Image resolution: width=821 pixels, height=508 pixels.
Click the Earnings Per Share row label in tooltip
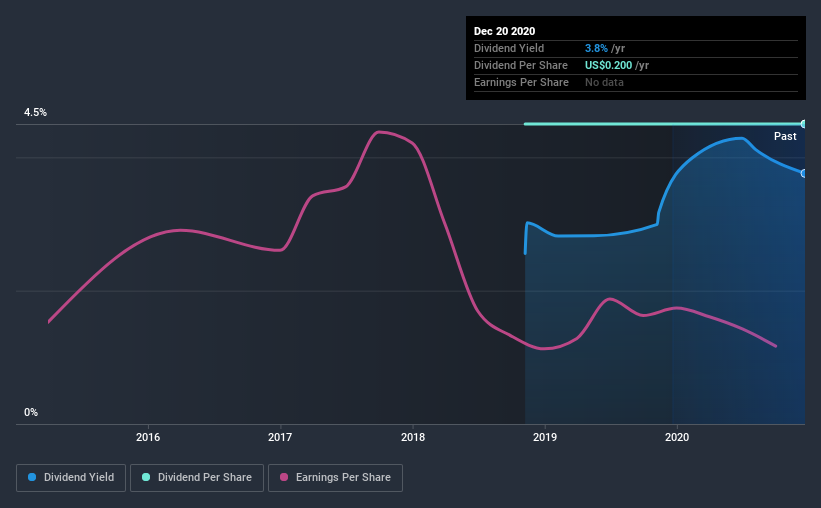click(521, 82)
